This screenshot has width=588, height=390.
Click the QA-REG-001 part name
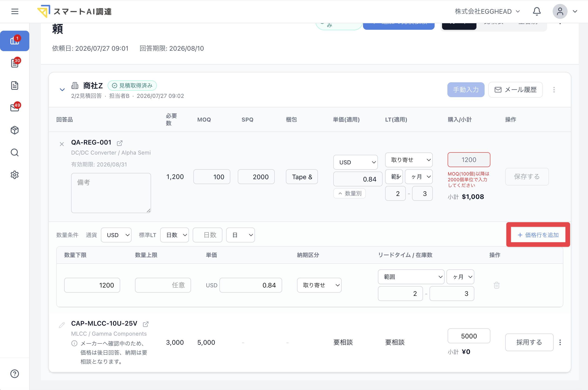point(91,142)
